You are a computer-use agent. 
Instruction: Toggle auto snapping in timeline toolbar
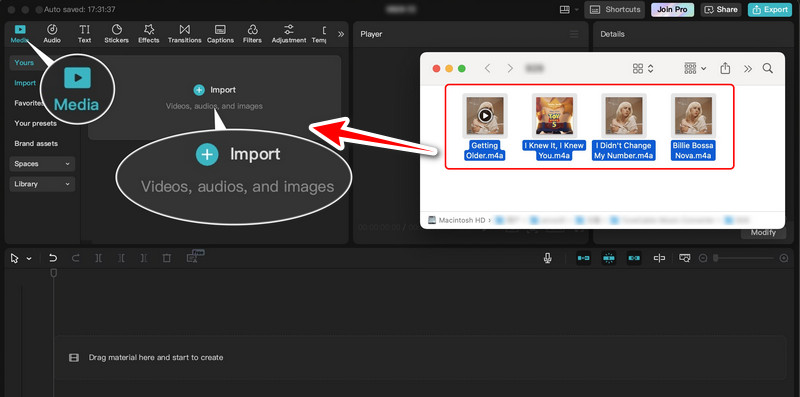[609, 258]
